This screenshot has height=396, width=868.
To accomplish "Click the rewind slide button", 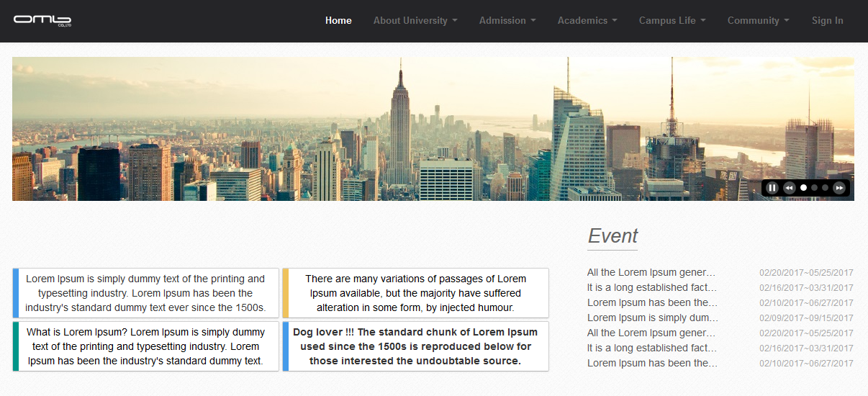I will tap(789, 188).
